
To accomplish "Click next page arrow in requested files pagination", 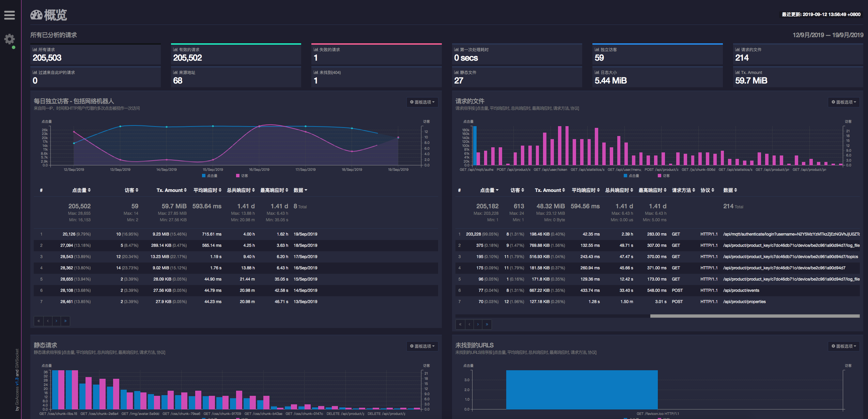I will (x=478, y=324).
